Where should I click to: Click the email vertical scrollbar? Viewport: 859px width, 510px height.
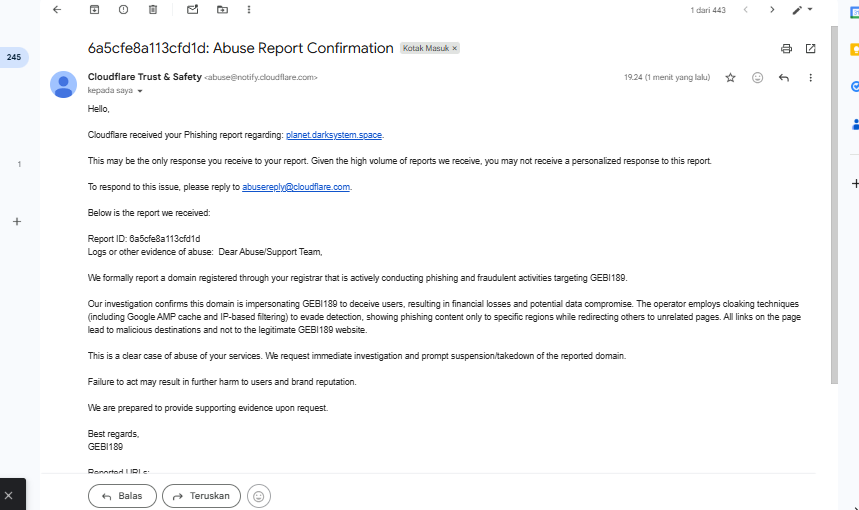(x=834, y=204)
